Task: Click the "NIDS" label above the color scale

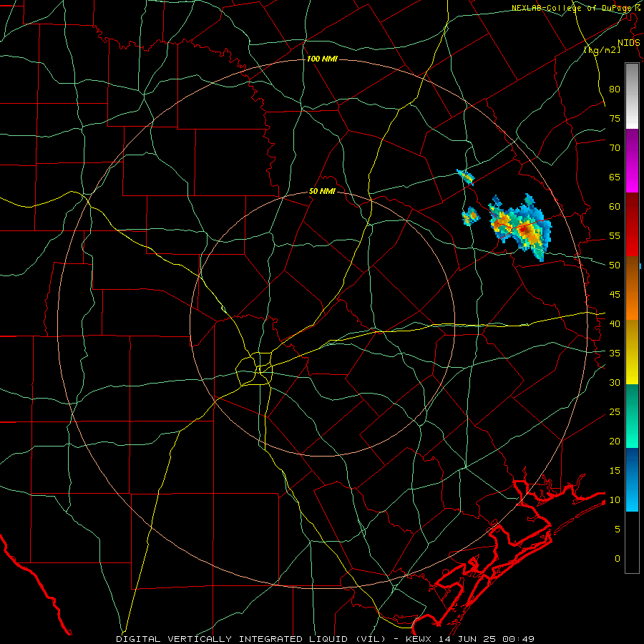Action: click(x=628, y=43)
